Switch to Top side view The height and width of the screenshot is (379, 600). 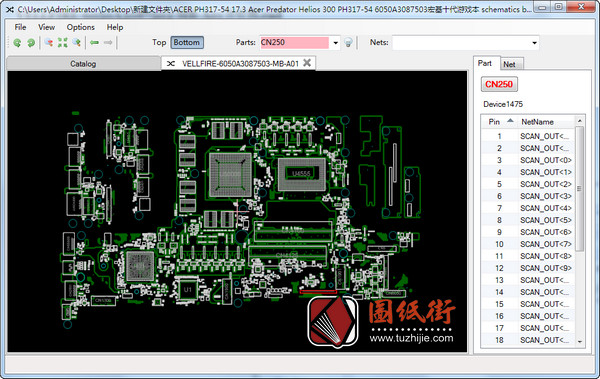(x=159, y=42)
